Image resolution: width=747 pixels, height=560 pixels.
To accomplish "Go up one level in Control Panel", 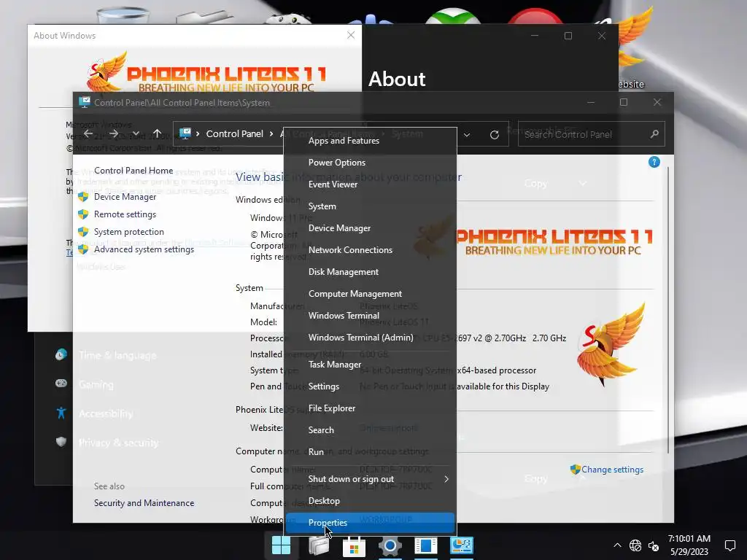I will 158,134.
